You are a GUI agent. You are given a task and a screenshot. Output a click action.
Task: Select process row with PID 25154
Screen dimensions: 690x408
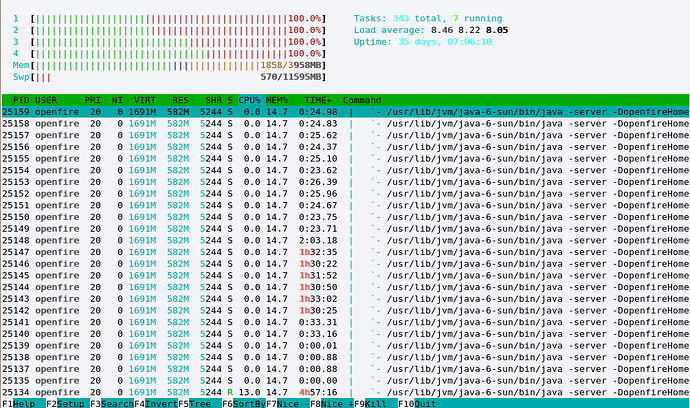click(x=345, y=170)
